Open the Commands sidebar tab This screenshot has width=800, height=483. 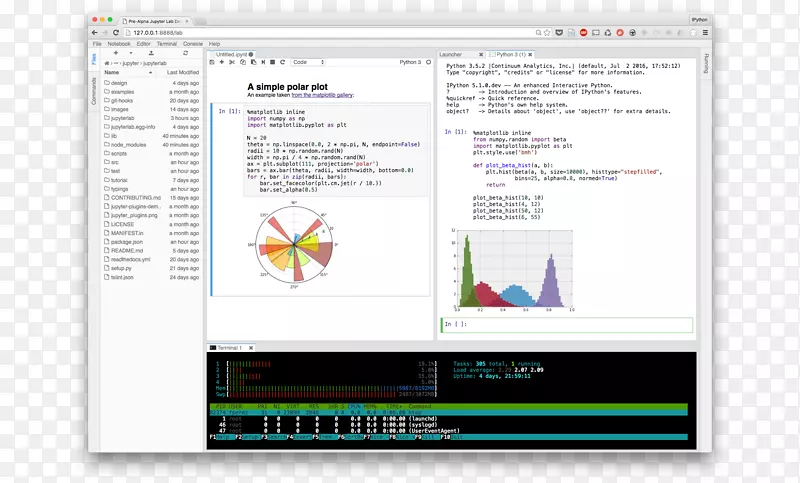point(94,91)
